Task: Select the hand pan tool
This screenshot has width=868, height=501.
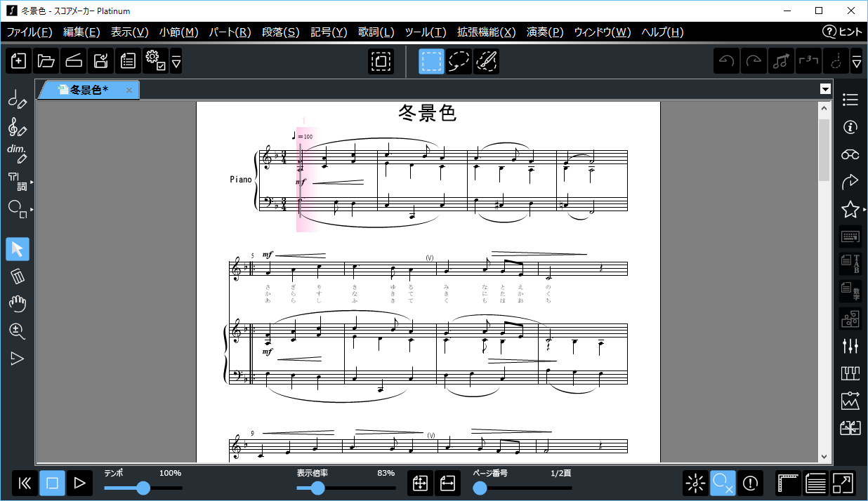Action: pos(18,303)
